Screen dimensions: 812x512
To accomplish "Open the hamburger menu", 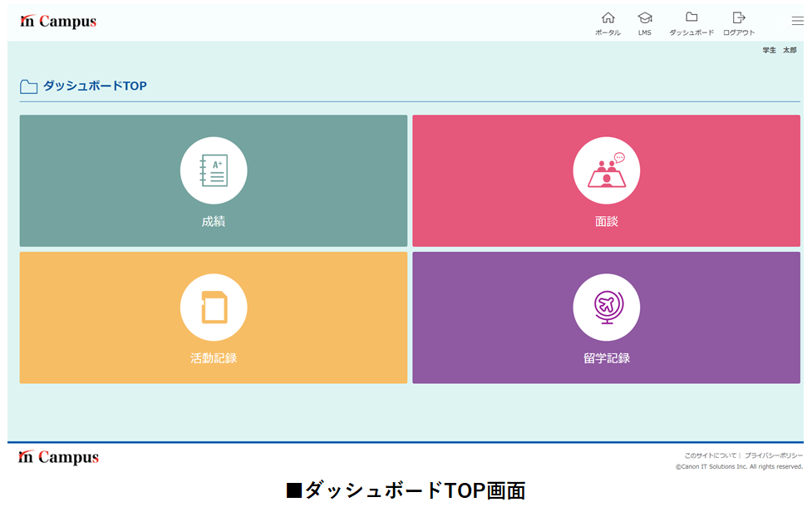I will coord(797,22).
